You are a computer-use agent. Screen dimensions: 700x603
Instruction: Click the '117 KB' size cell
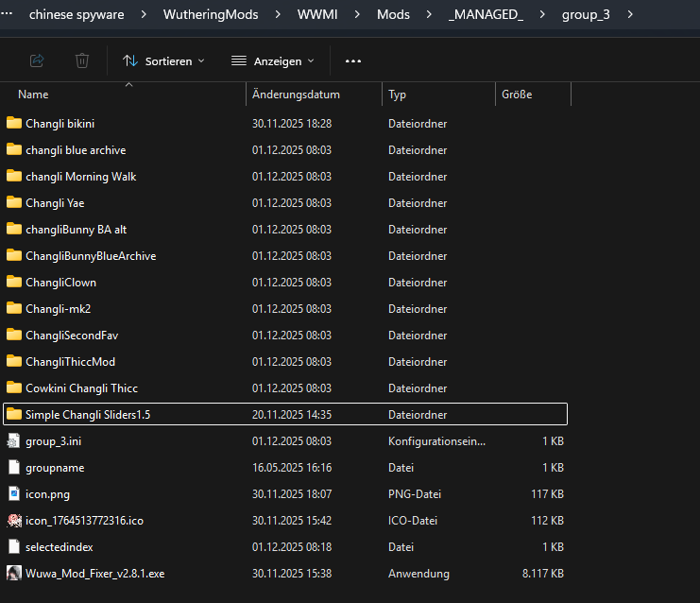pos(547,494)
